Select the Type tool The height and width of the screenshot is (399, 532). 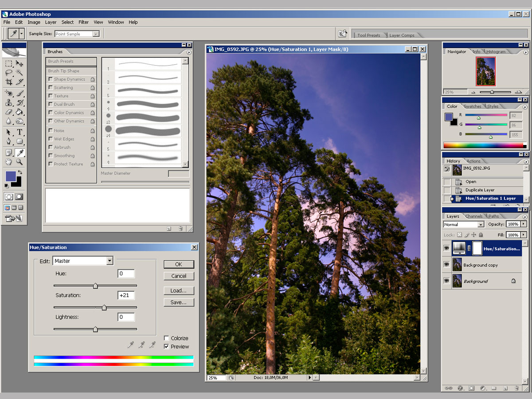tap(20, 132)
